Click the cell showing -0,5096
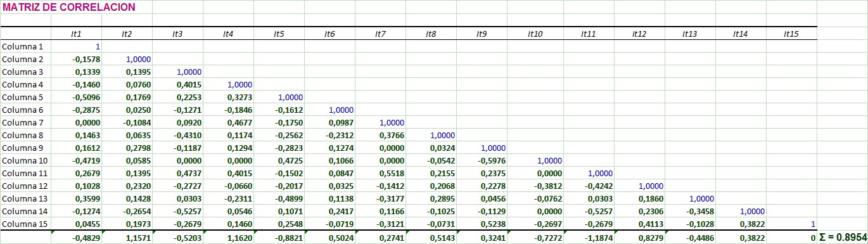868x244 pixels. click(x=76, y=97)
